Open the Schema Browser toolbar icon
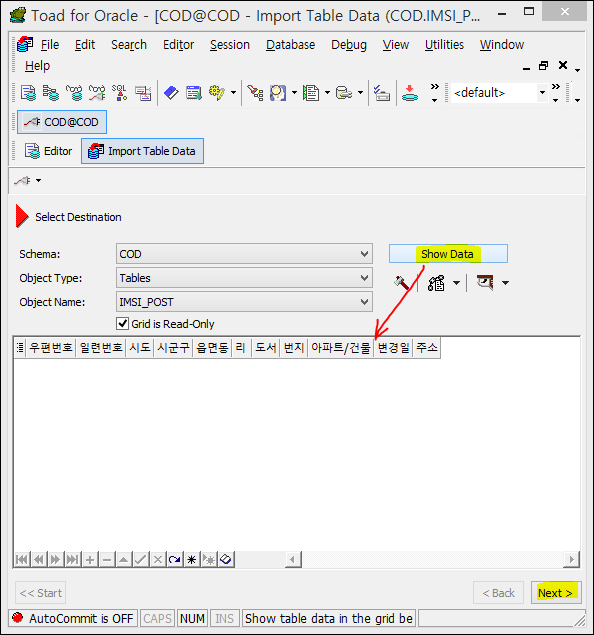594x635 pixels. pyautogui.click(x=51, y=93)
